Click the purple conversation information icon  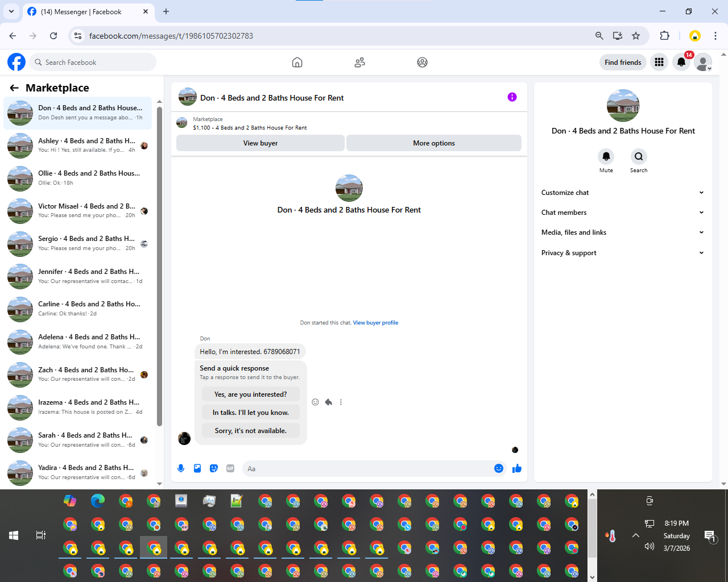coord(512,97)
